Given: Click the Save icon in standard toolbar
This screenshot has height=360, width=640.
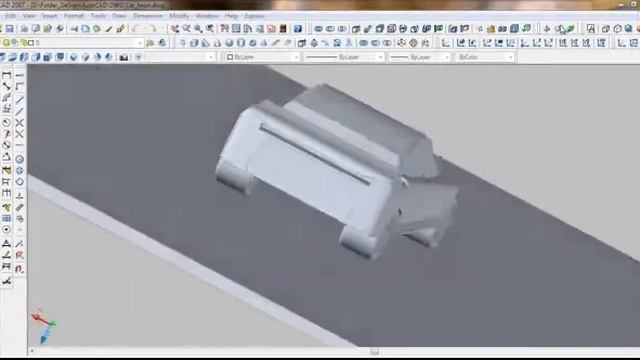Looking at the screenshot, I should click(x=9, y=29).
